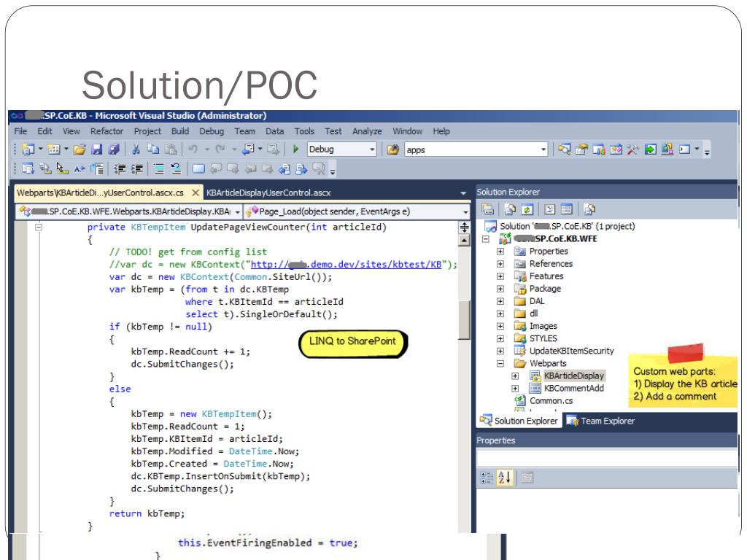Open the File menu
The width and height of the screenshot is (747, 560).
(20, 131)
